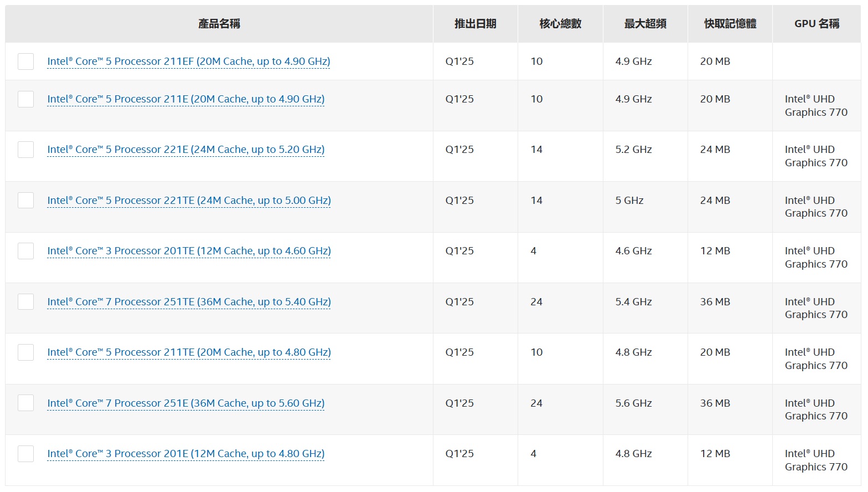Open Intel Core 7 Processor 251TE details

[x=189, y=302]
